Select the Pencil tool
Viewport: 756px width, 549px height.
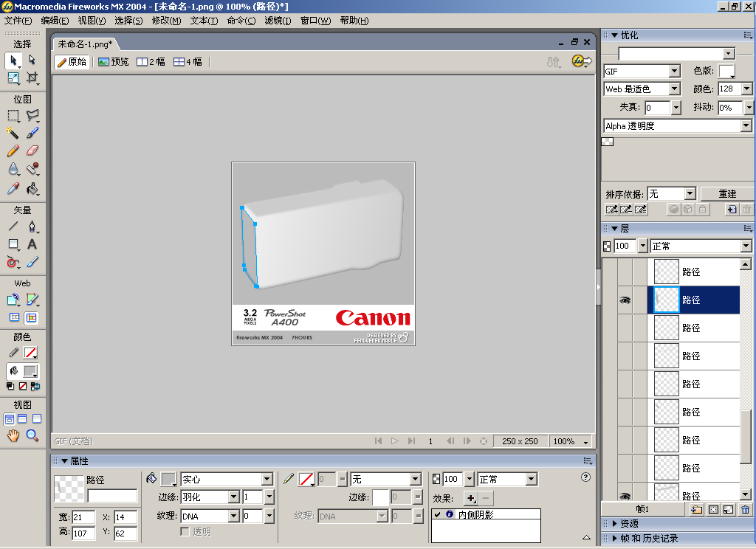tap(13, 151)
